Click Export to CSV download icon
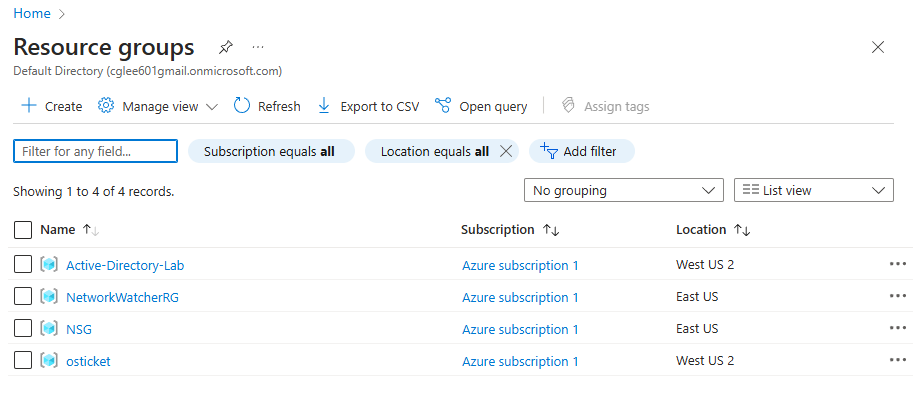This screenshot has height=410, width=913. click(x=324, y=106)
